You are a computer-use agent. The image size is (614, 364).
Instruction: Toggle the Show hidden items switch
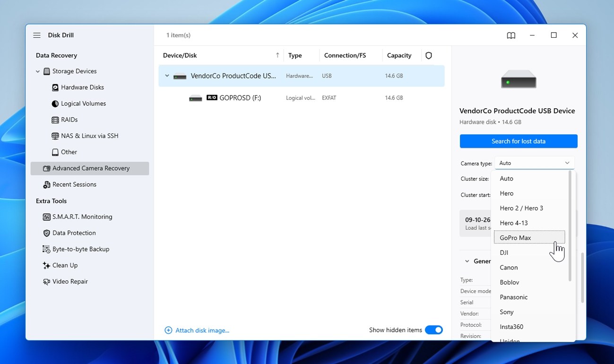click(x=434, y=330)
